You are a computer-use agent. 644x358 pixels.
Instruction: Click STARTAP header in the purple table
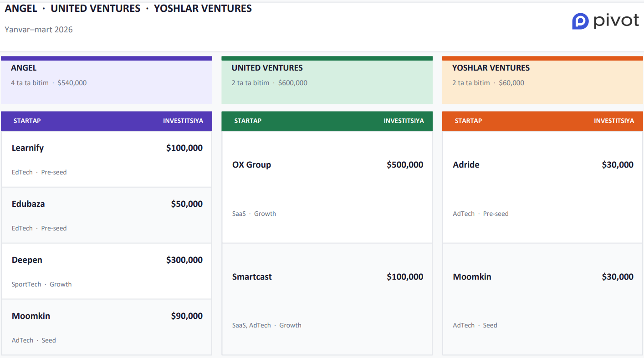click(x=27, y=121)
